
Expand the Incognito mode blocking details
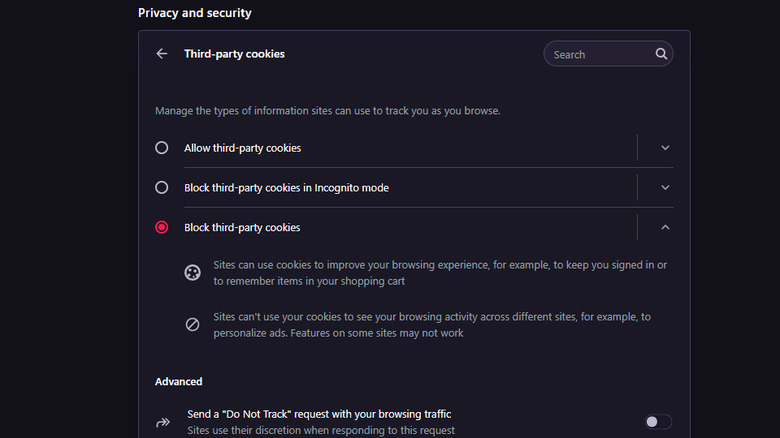[x=665, y=188]
